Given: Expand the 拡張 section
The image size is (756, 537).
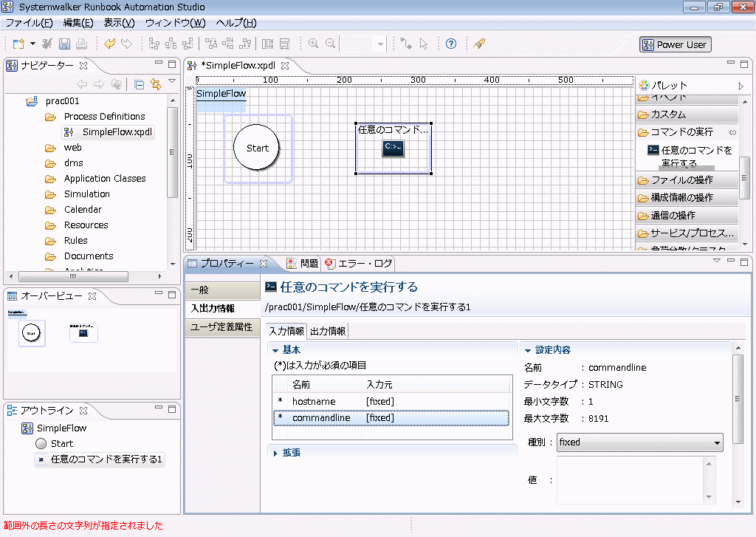Looking at the screenshot, I should 275,453.
